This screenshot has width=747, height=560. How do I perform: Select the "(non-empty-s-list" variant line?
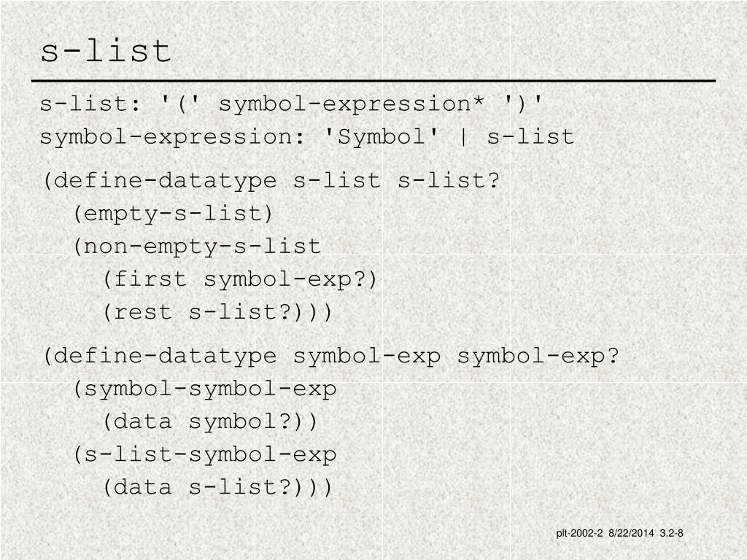[x=197, y=246]
